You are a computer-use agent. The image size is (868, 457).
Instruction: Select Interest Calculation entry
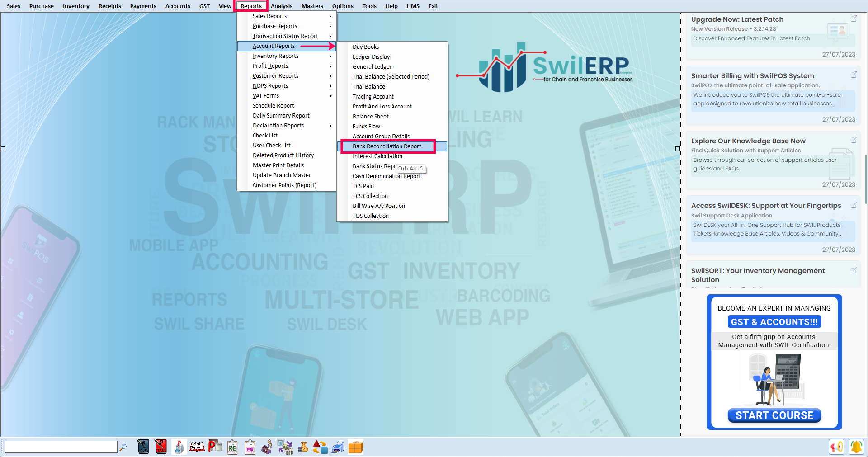click(392, 156)
